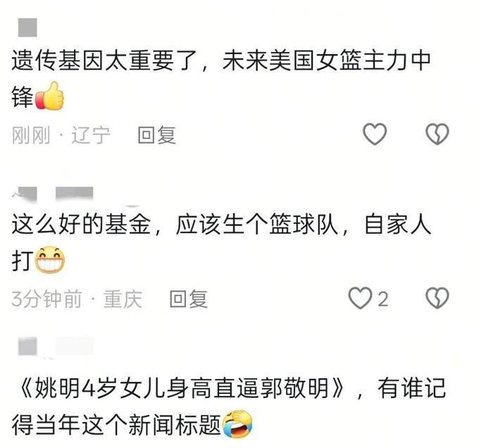Tap the broken heart on 重庆 comment
This screenshot has width=479, height=448.
(x=437, y=298)
